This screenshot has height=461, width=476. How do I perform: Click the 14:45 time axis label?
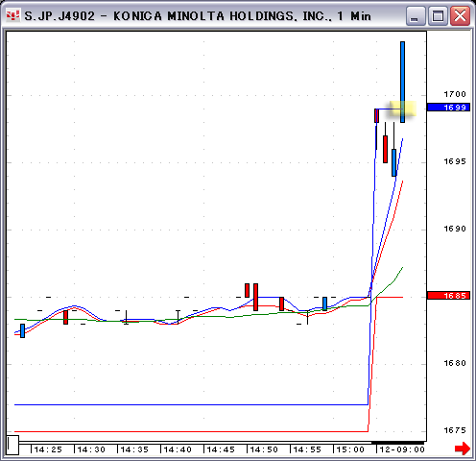(x=221, y=449)
